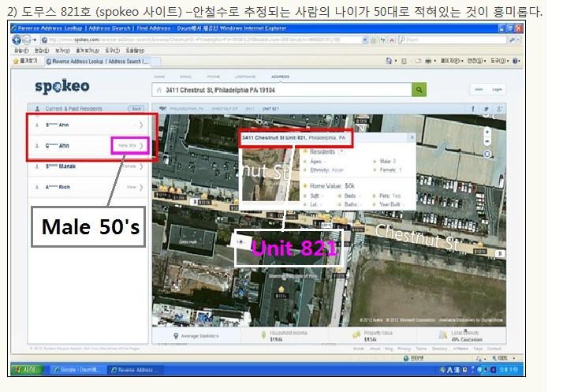Expand C***** Ahn resident entry
This screenshot has height=392, width=563.
141,146
